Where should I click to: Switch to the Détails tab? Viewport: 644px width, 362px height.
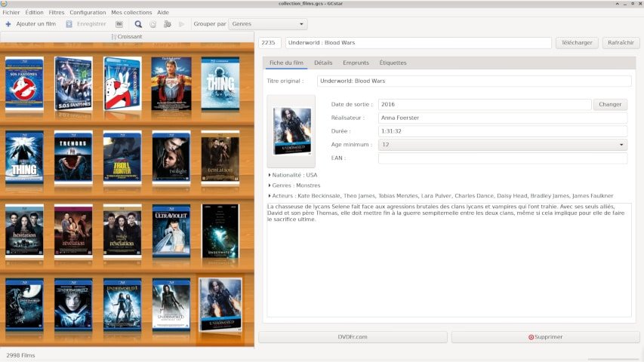tap(323, 63)
